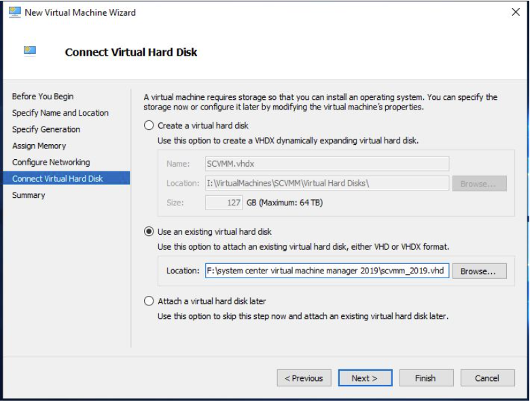Click the disk Size 127 field
This screenshot has height=402, width=532.
point(224,203)
